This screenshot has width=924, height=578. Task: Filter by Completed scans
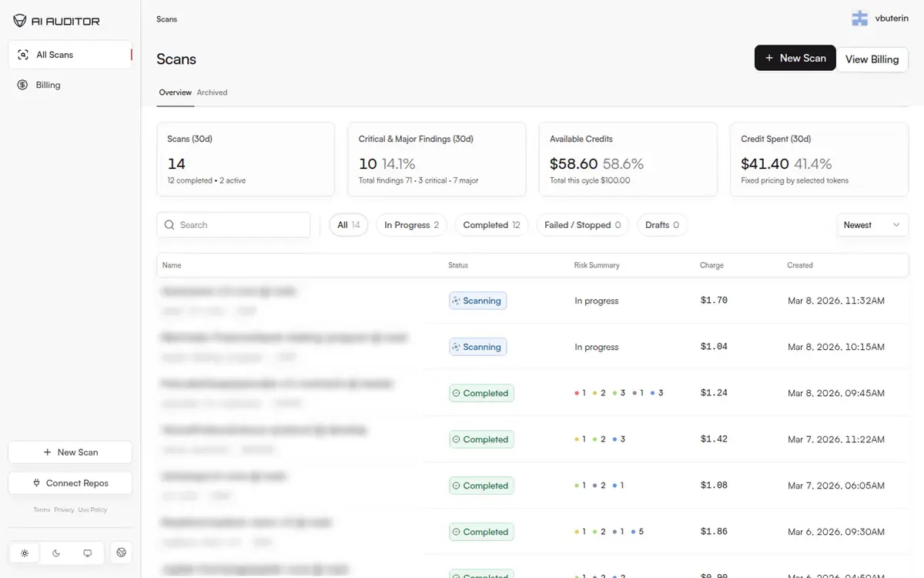click(x=491, y=225)
